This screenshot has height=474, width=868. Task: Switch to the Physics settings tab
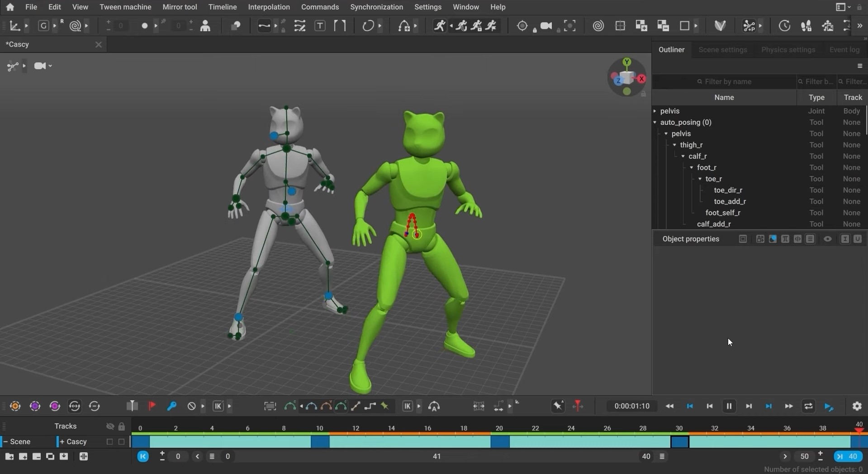coord(788,50)
